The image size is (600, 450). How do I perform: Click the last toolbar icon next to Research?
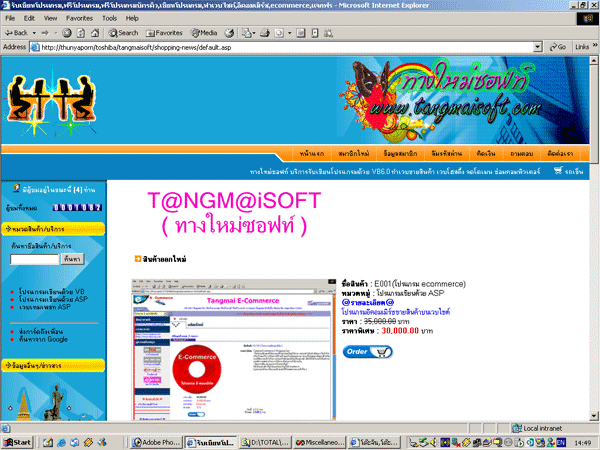pyautogui.click(x=328, y=33)
